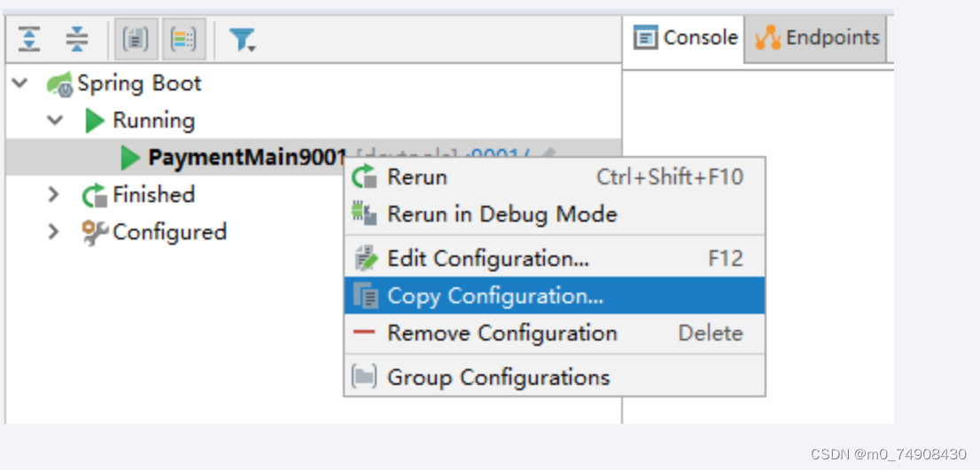
Task: Click the Expand All toolbar icon
Action: (x=28, y=39)
